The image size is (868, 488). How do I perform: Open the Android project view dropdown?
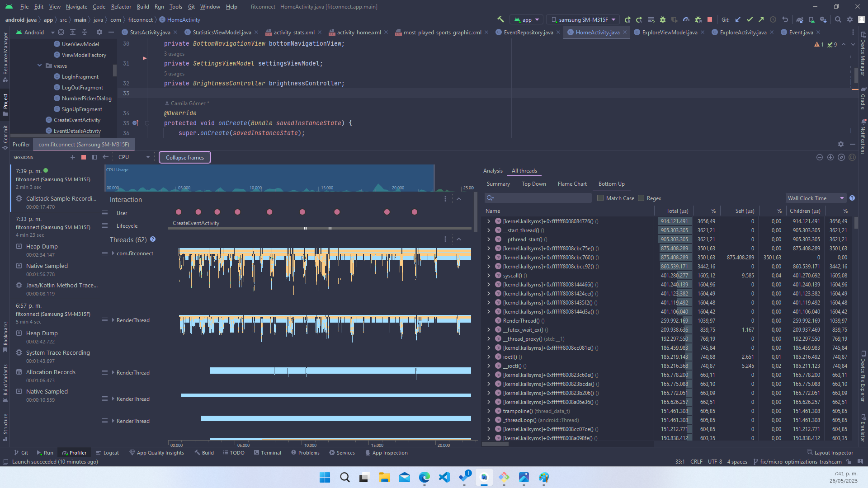[x=35, y=32]
